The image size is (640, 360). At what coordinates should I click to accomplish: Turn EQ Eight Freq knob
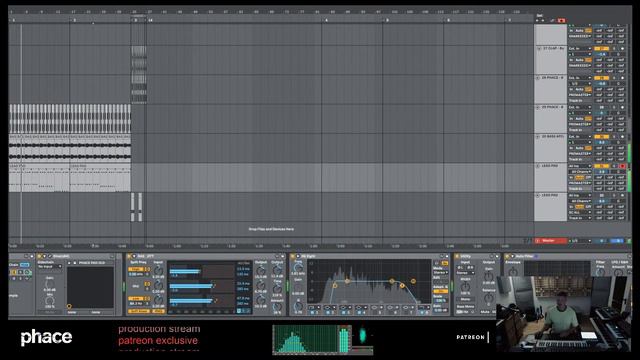298,268
